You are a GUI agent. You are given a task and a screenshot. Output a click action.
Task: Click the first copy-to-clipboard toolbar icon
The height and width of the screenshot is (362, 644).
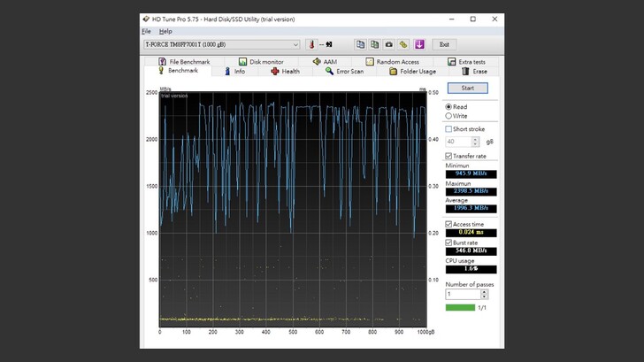(x=360, y=44)
